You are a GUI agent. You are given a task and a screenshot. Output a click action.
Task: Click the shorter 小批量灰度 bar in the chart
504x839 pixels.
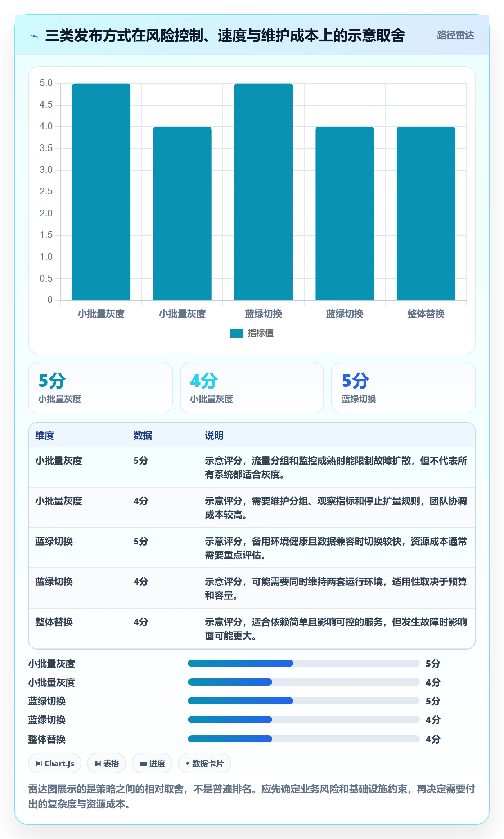point(182,214)
